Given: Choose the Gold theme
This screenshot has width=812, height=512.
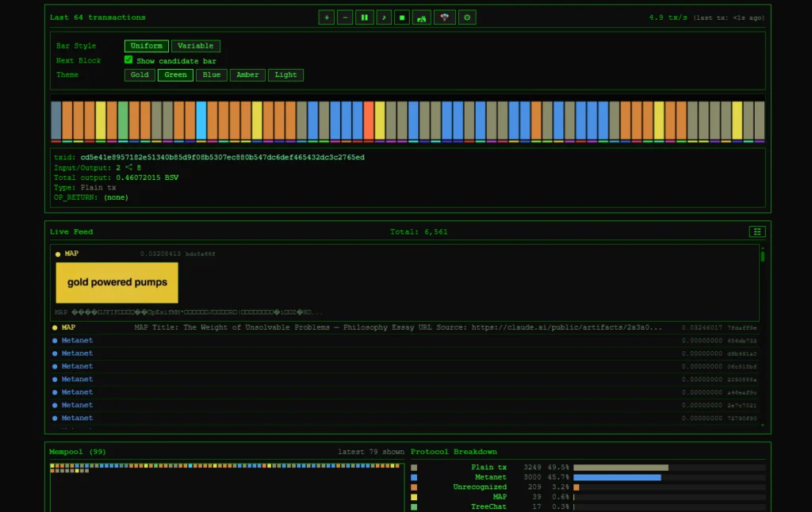Looking at the screenshot, I should coord(140,75).
